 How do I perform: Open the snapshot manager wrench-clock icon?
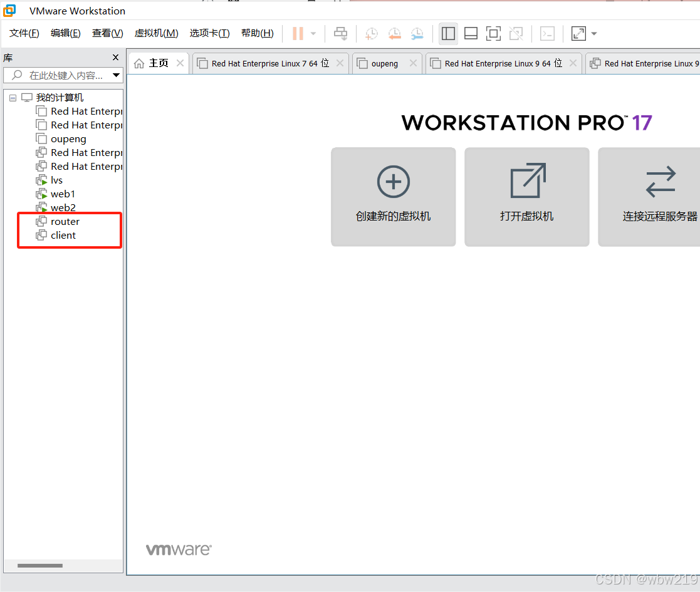tap(417, 33)
